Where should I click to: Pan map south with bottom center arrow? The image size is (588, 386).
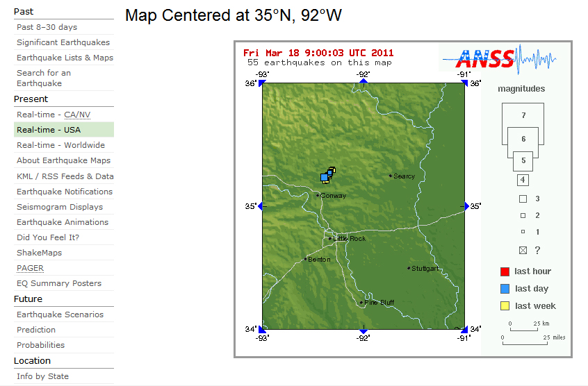click(x=364, y=331)
